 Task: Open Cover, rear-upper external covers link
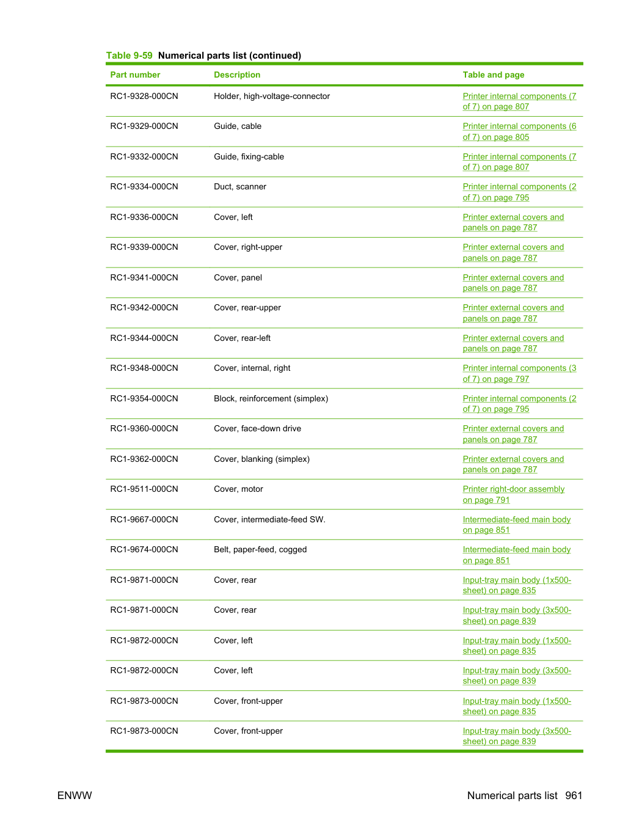(513, 313)
